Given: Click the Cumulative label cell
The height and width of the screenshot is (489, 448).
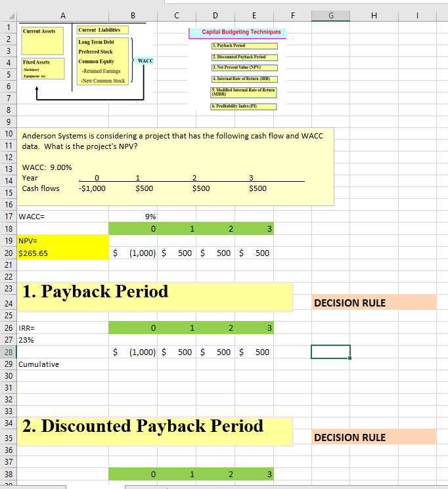Looking at the screenshot, I should point(63,364).
